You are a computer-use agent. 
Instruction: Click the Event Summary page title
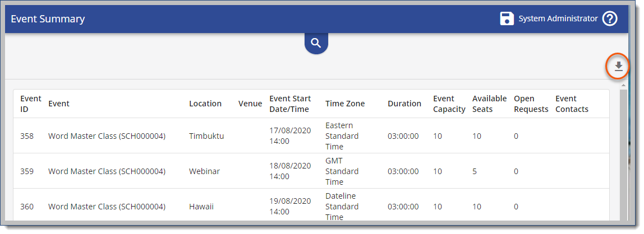click(x=48, y=19)
